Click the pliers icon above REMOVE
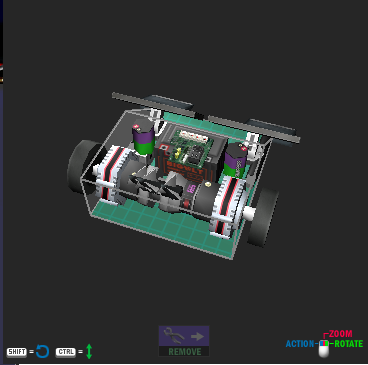This screenshot has width=368, height=365. (x=174, y=336)
